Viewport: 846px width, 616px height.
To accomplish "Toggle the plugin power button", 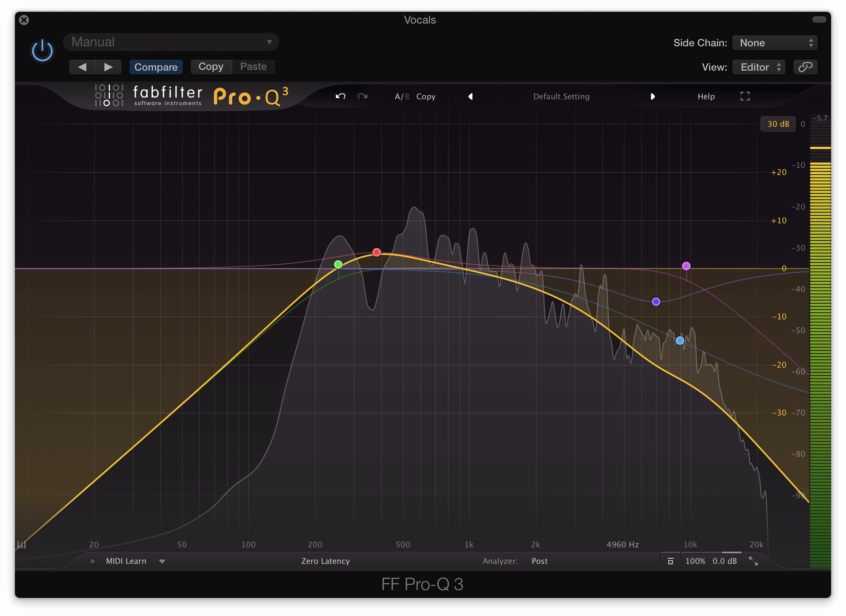I will pos(42,51).
